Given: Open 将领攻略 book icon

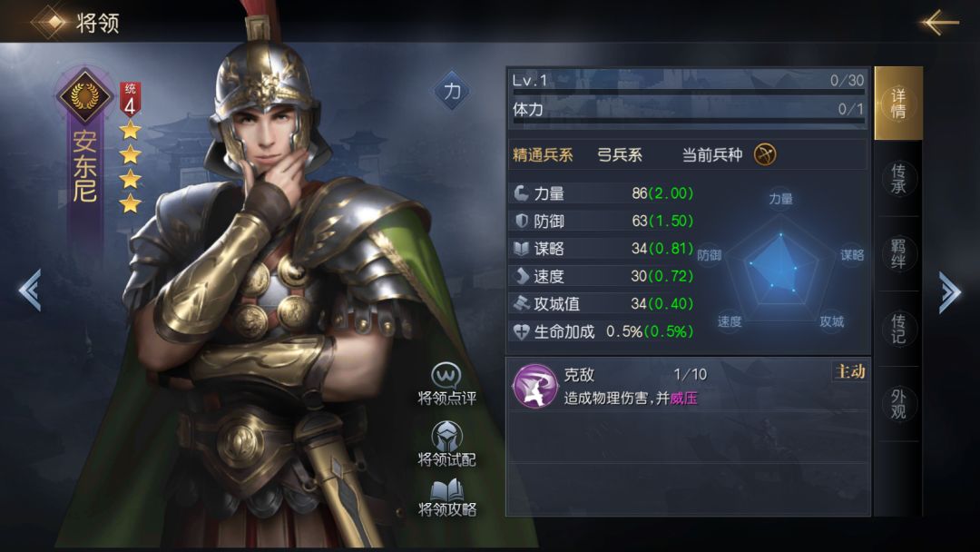Looking at the screenshot, I should (x=446, y=488).
